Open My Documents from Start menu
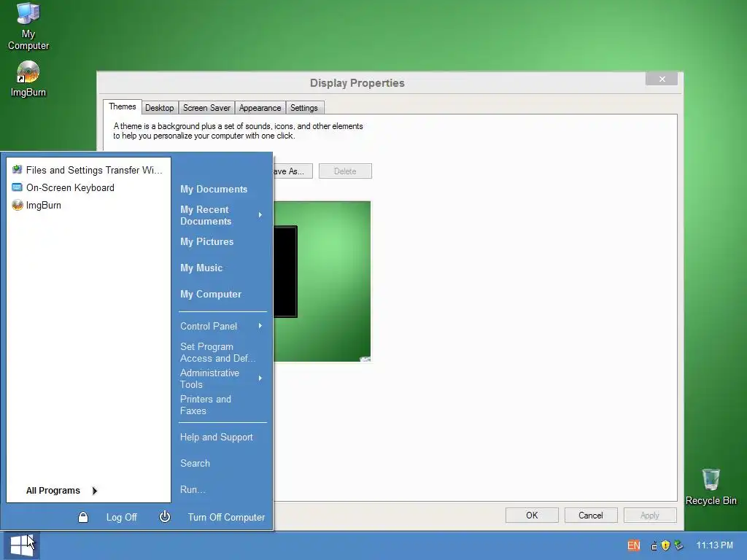Viewport: 747px width, 560px height. coord(214,189)
